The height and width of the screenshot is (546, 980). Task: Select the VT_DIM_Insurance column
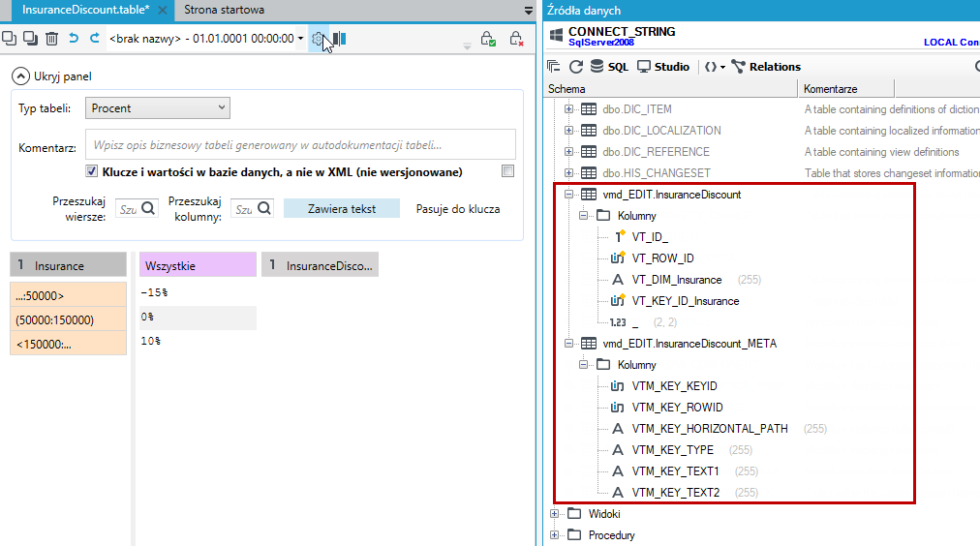[676, 280]
